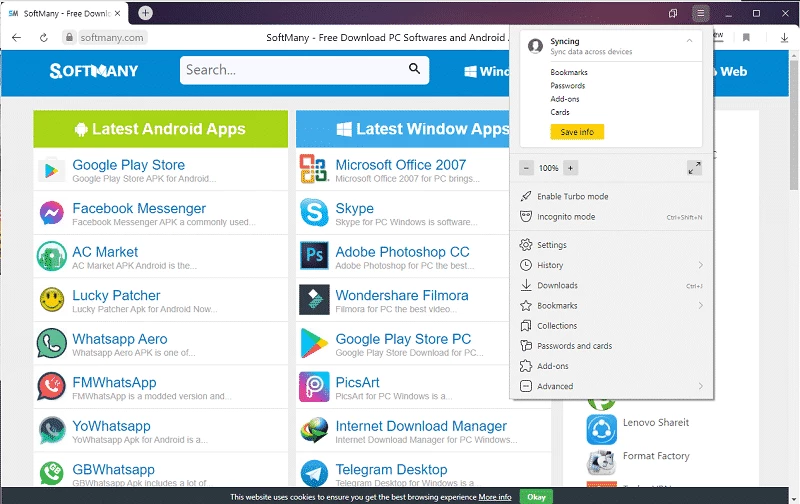Click the SoftMany search input field
The height and width of the screenshot is (504, 800).
[290, 70]
